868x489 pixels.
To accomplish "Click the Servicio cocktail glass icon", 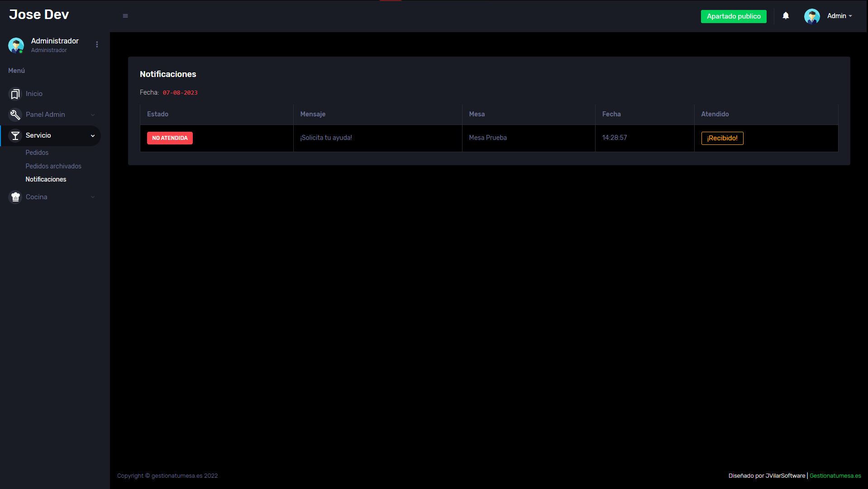I will point(15,136).
